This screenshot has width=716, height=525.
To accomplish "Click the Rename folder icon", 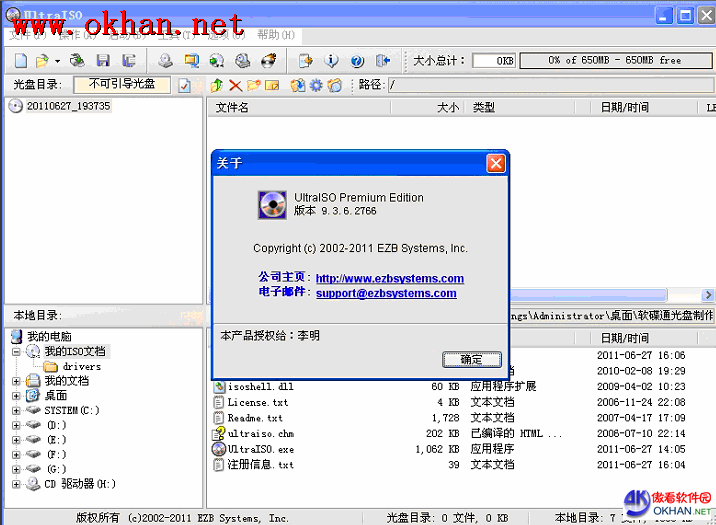I will 272,85.
